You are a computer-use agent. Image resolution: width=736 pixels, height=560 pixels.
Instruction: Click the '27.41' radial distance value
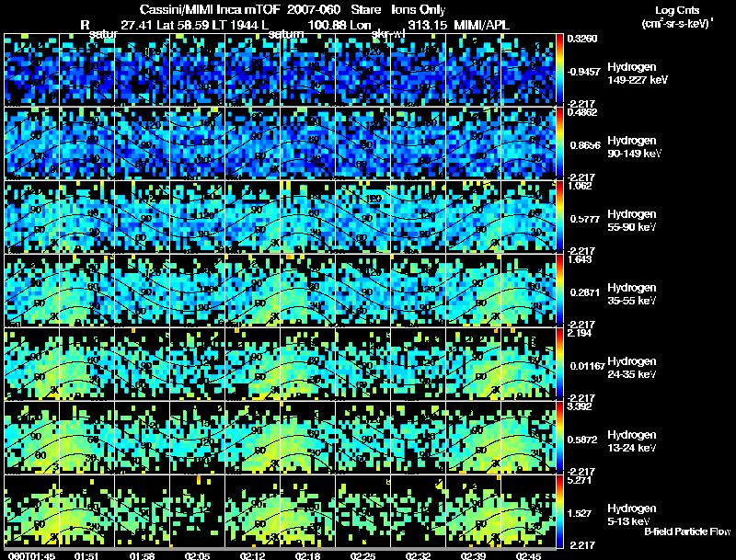pyautogui.click(x=137, y=25)
